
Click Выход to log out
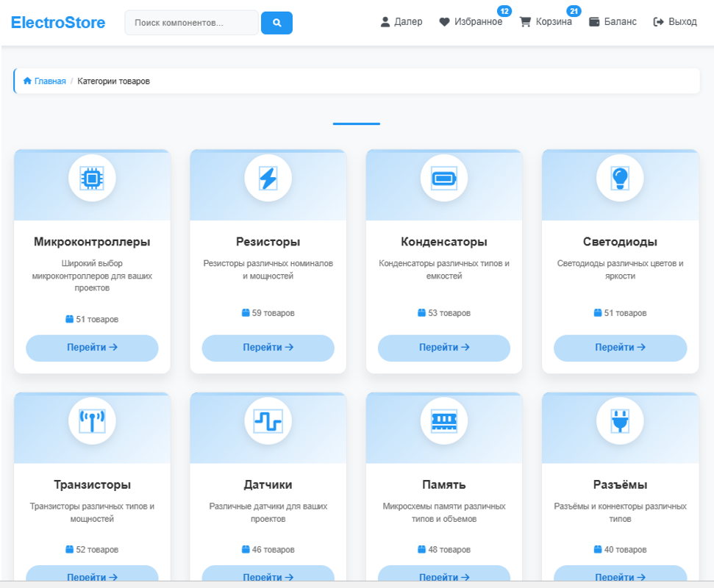675,21
